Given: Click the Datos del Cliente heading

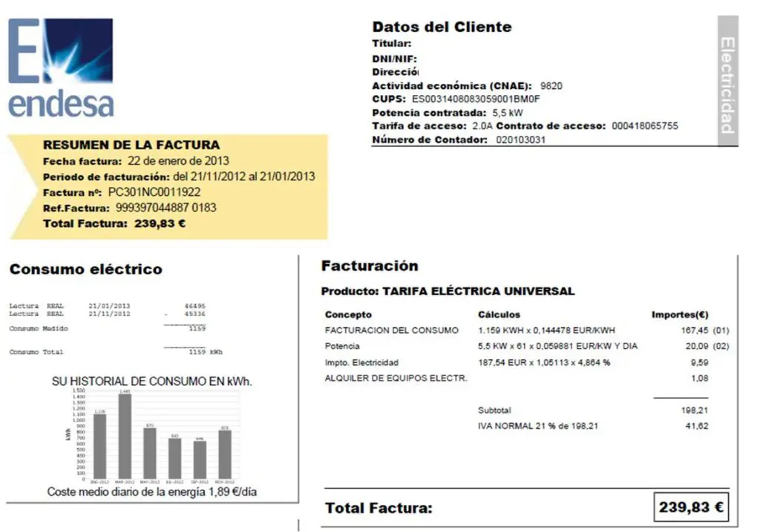Looking at the screenshot, I should tap(442, 27).
